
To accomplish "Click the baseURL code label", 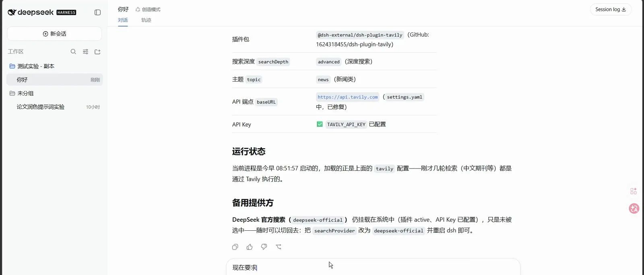I will click(266, 102).
